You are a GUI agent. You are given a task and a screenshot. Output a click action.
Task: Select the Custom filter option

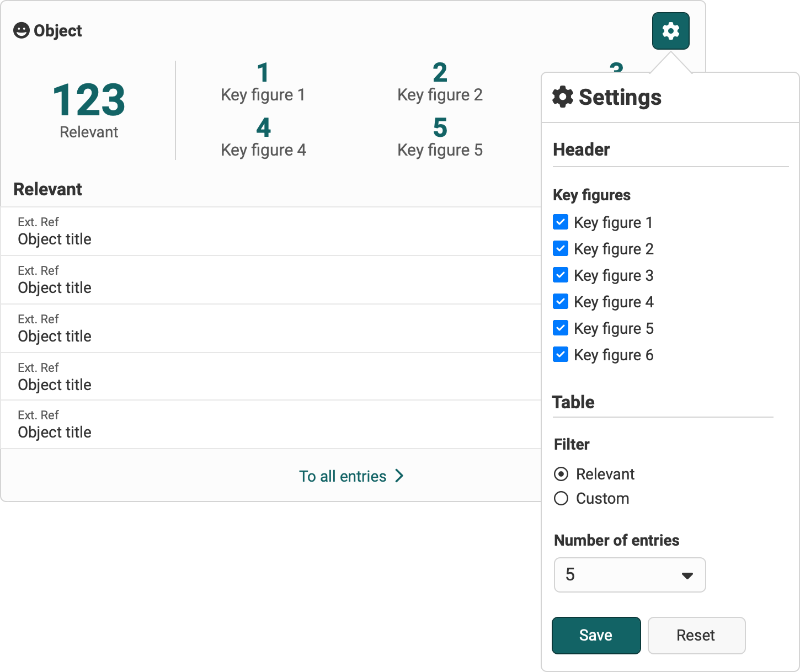(561, 498)
